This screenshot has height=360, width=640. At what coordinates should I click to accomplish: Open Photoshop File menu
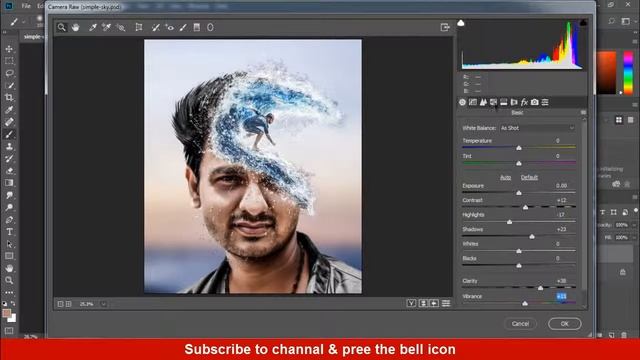[x=26, y=6]
